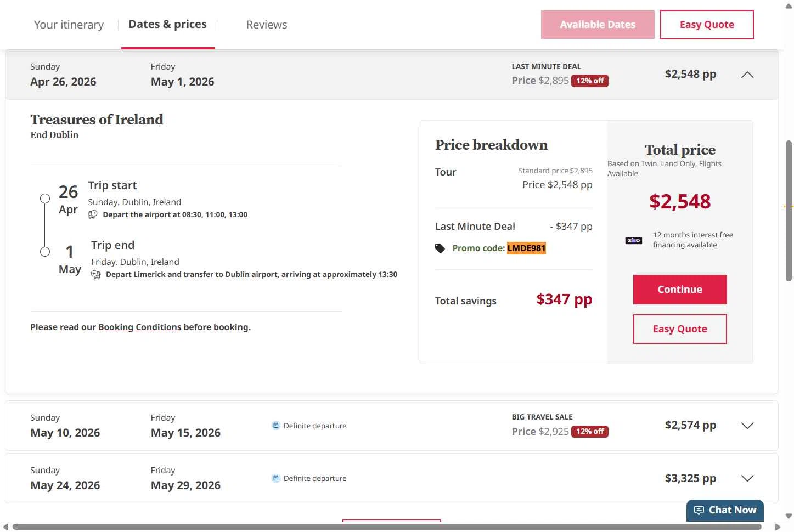Click the Total savings $347 pp amount

(564, 299)
